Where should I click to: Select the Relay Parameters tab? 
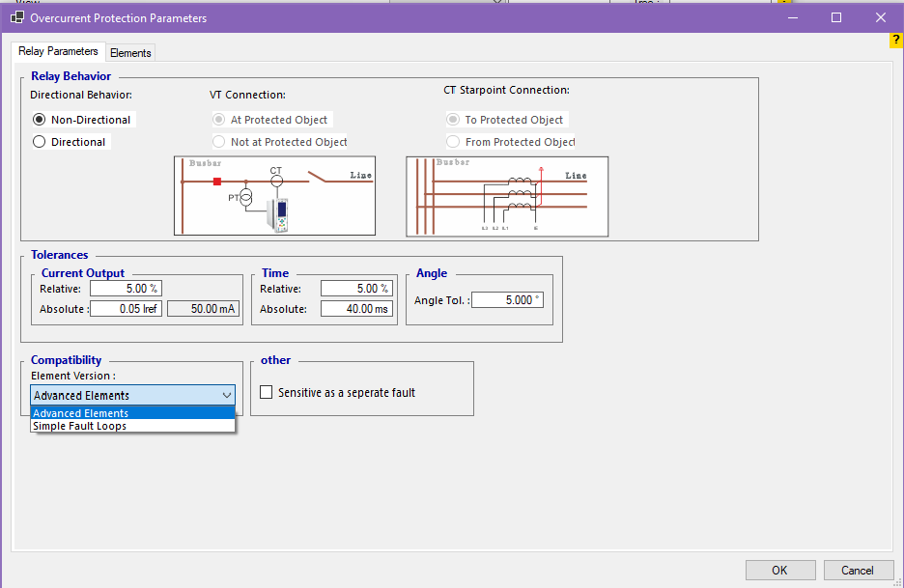coord(59,51)
